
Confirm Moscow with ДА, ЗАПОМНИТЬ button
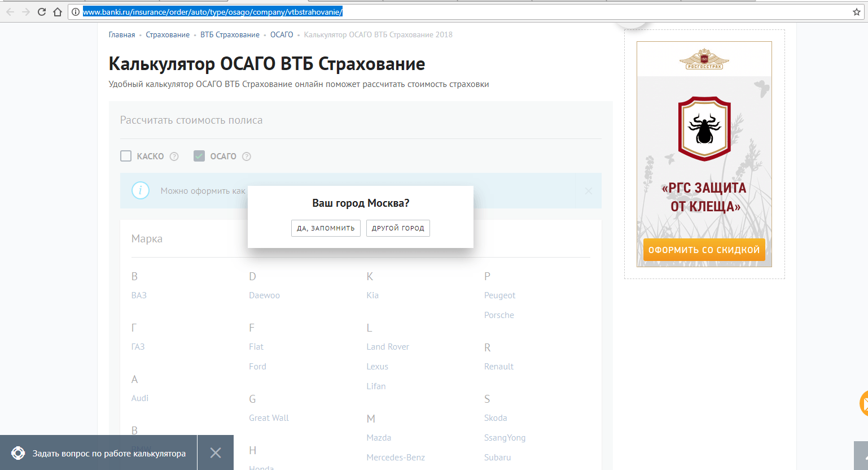click(x=326, y=228)
